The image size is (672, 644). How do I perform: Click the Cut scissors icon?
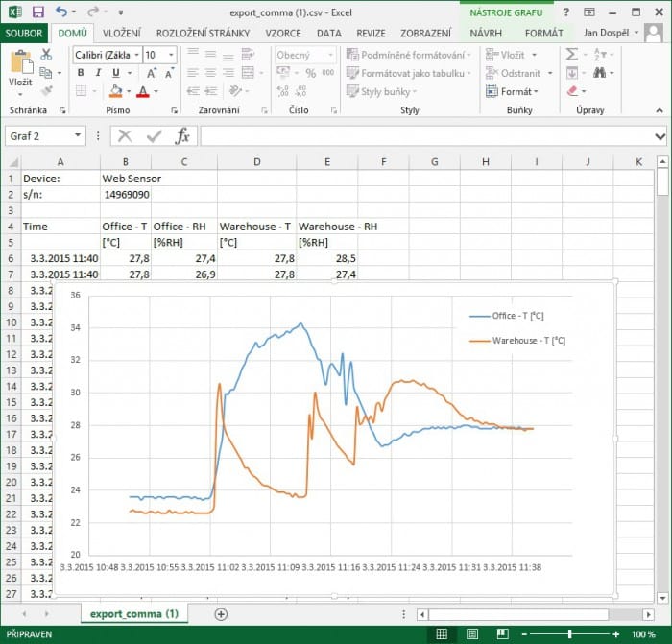point(46,55)
